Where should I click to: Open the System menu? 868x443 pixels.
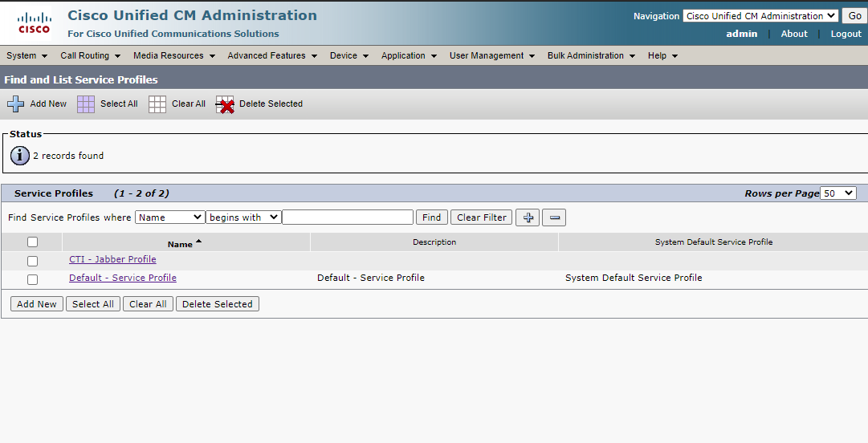pos(26,56)
